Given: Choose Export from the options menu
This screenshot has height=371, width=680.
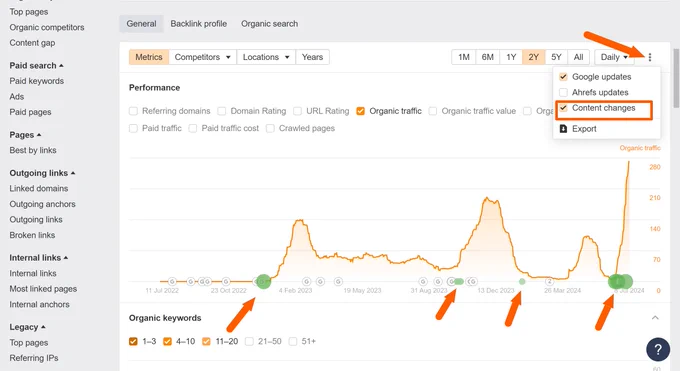Looking at the screenshot, I should 584,129.
